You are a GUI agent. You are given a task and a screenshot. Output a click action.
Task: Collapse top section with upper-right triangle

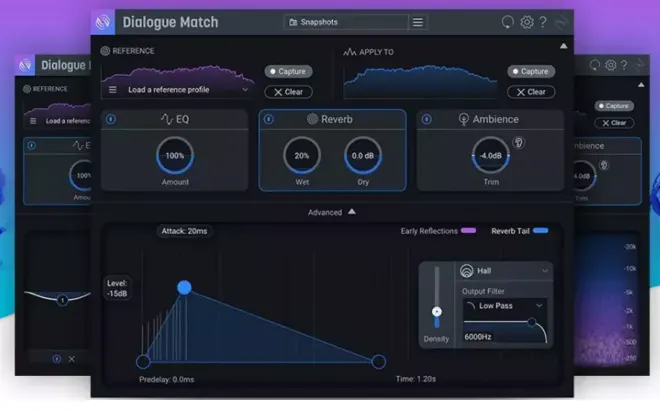pyautogui.click(x=563, y=46)
